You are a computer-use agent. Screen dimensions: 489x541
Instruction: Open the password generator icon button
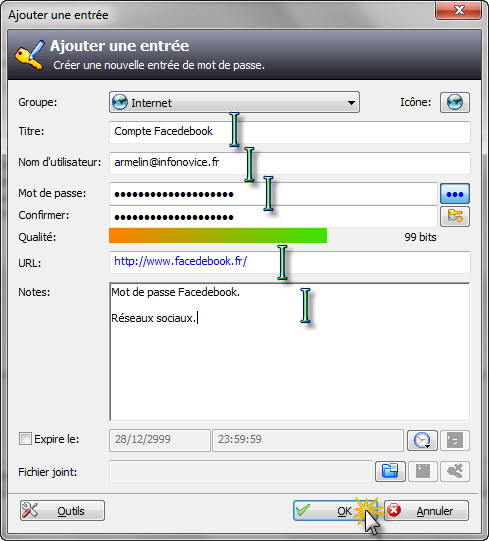pyautogui.click(x=454, y=216)
